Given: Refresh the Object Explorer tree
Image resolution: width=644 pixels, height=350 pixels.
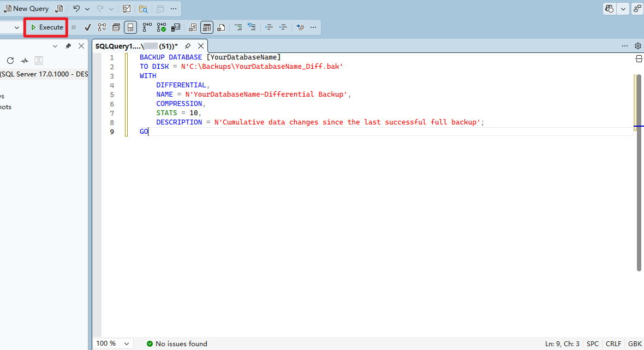Looking at the screenshot, I should (10, 61).
